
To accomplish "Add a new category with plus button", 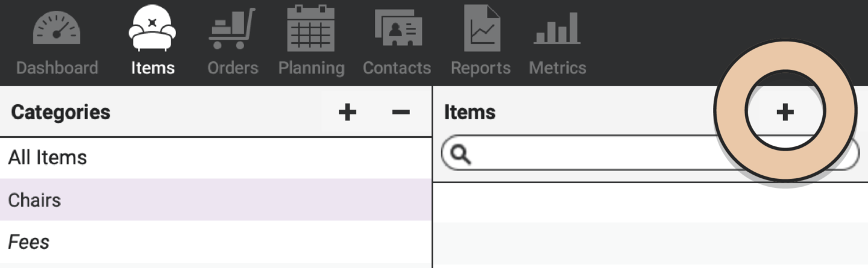I will click(x=347, y=112).
